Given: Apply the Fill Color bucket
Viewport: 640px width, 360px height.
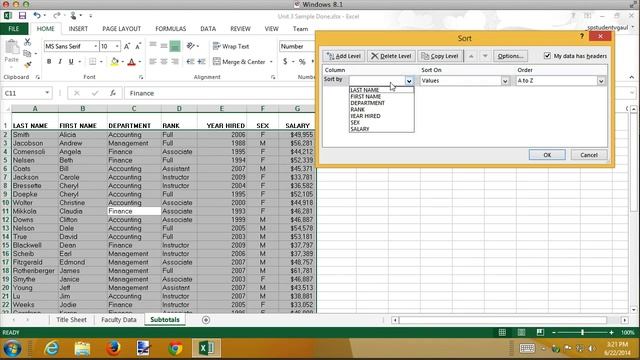Looking at the screenshot, I should tap(115, 62).
